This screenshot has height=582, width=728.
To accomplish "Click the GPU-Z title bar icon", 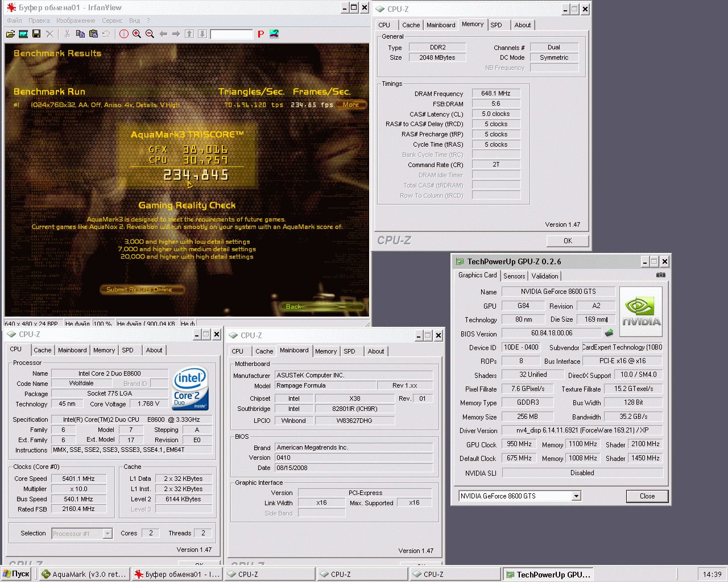I will [x=460, y=261].
